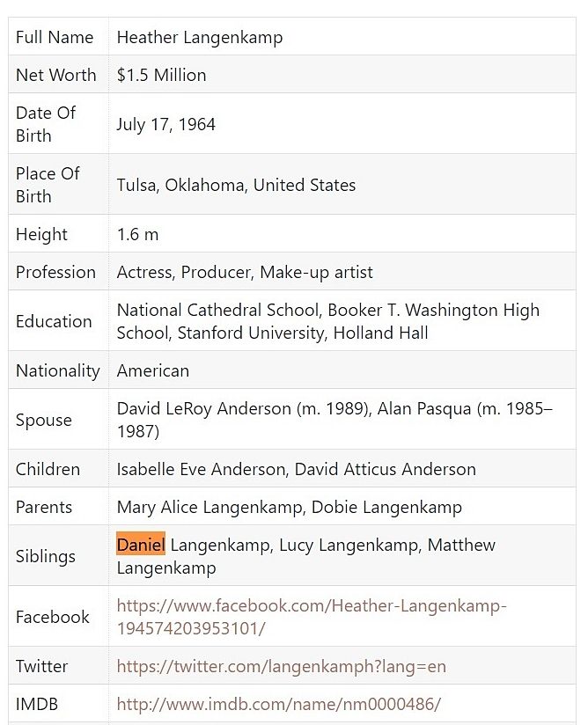
Task: Open the Twitter langenkamph profile link
Action: tap(282, 666)
